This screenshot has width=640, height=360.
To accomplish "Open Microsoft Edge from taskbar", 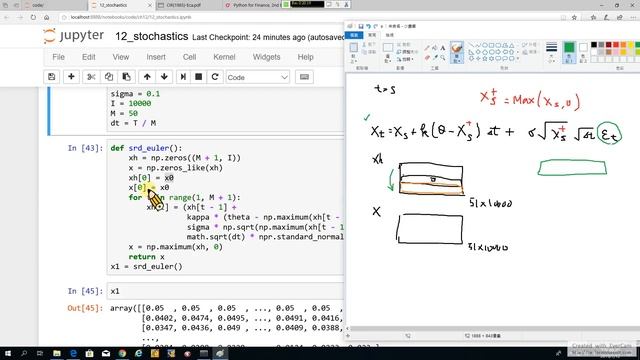I will point(73,353).
